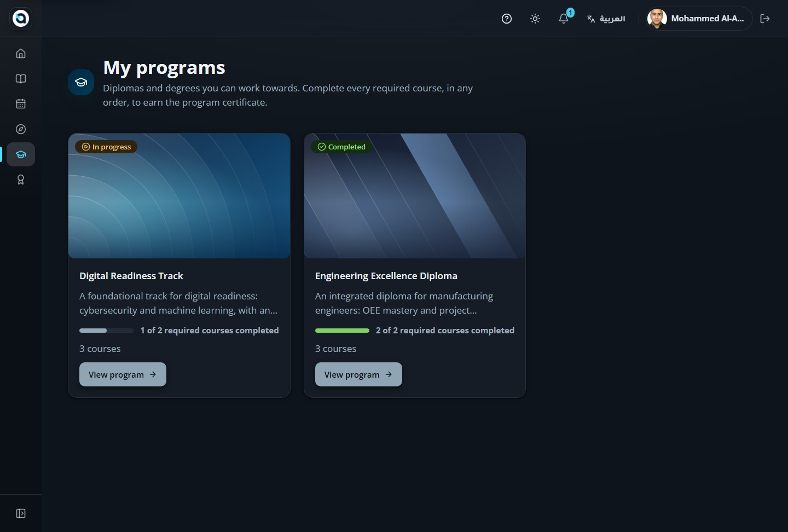This screenshot has width=788, height=532.
Task: Click the Completed status badge
Action: coord(341,147)
